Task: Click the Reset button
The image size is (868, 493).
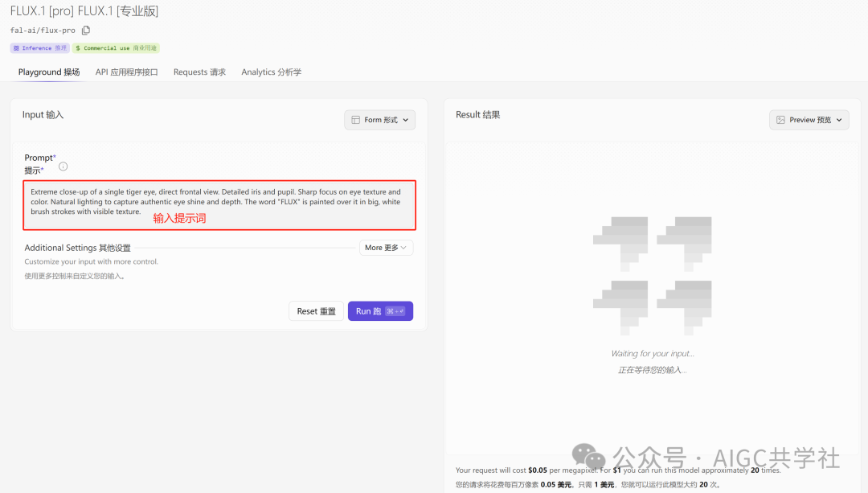Action: [x=316, y=311]
